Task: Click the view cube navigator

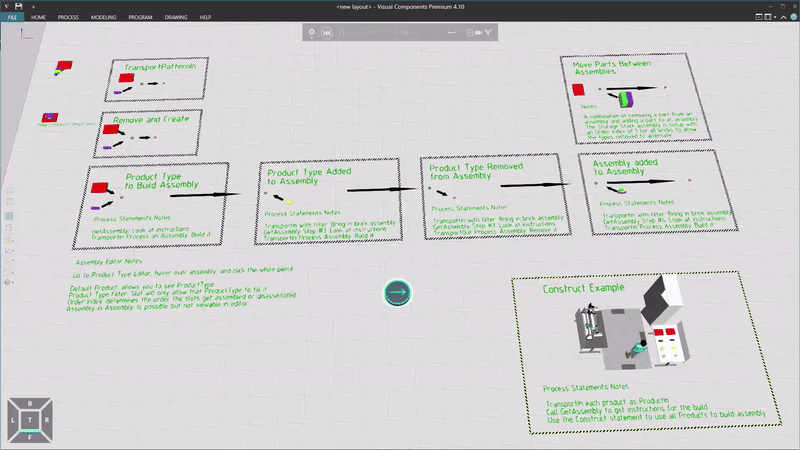Action: click(x=30, y=420)
